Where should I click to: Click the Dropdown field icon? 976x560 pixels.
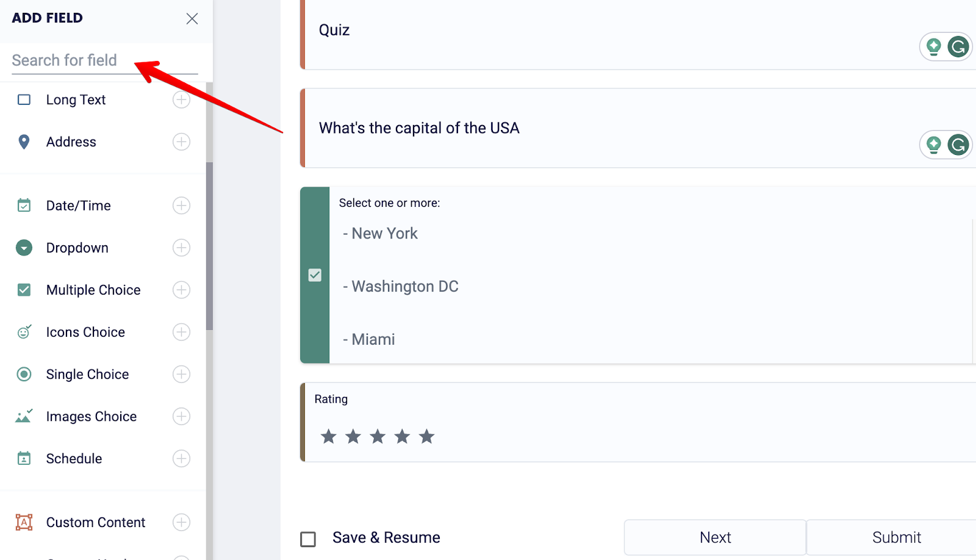coord(24,248)
